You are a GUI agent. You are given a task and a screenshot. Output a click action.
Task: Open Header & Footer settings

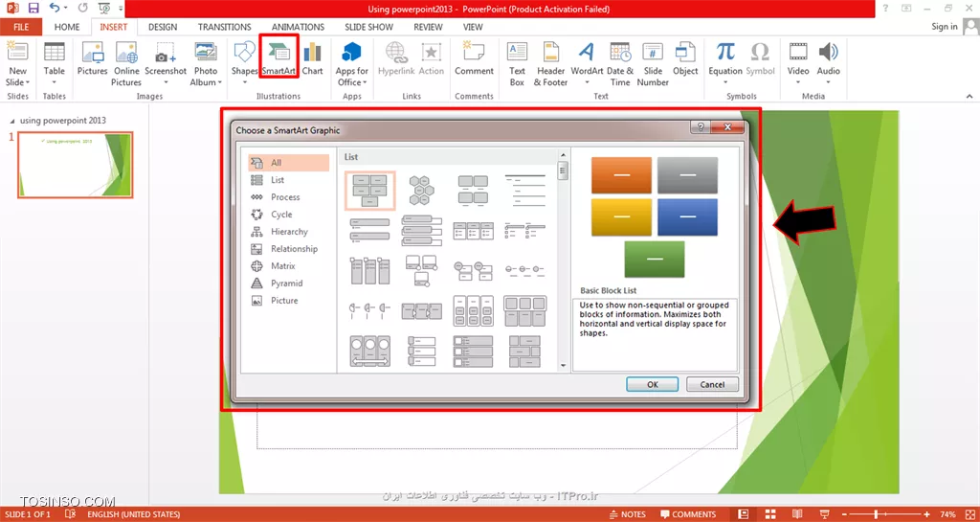click(x=550, y=64)
